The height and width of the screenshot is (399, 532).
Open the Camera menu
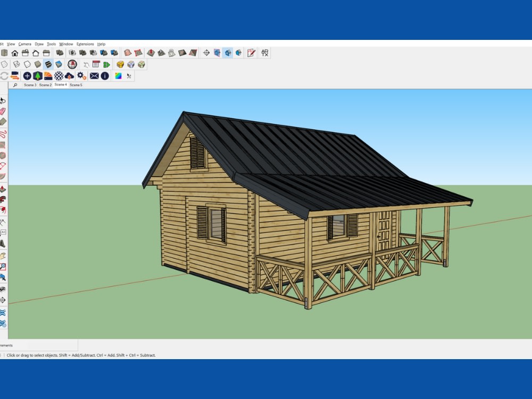[x=25, y=44]
